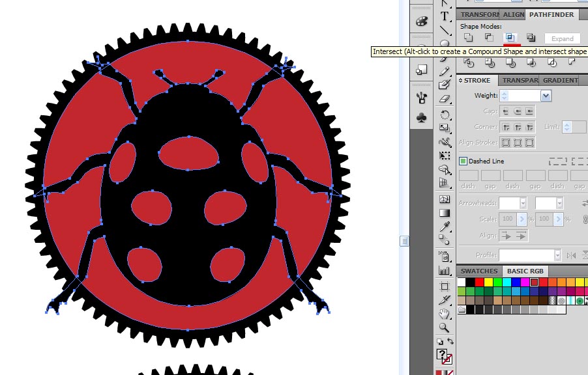The height and width of the screenshot is (375, 588).
Task: Select the Eyedropper tool
Action: click(445, 227)
